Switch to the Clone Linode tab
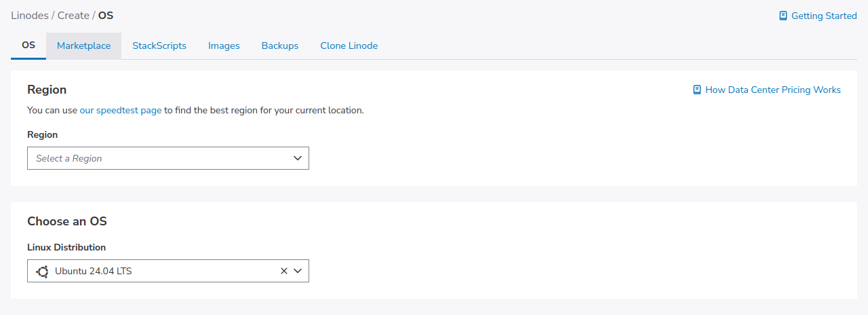Screen dimensions: 868x315 tap(349, 46)
